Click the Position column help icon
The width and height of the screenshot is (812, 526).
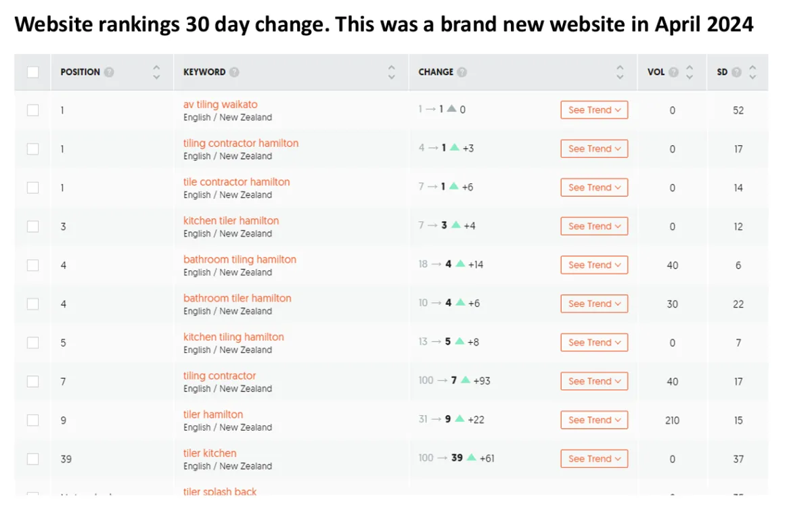[x=109, y=72]
